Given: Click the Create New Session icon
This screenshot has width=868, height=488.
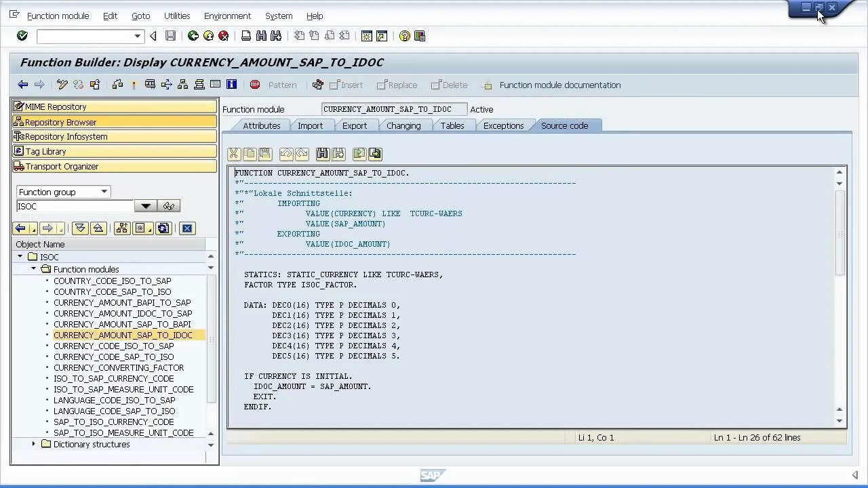Looking at the screenshot, I should pyautogui.click(x=367, y=36).
